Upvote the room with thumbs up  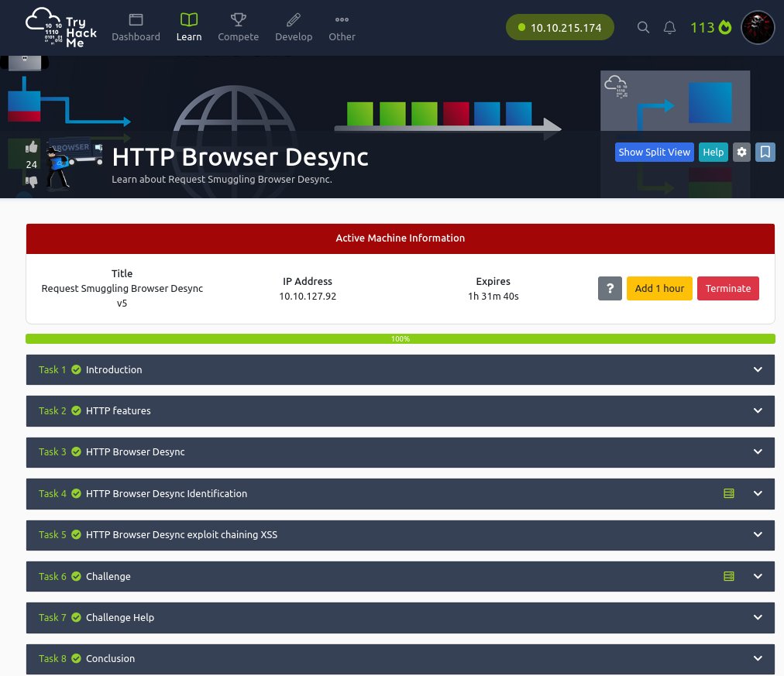pyautogui.click(x=32, y=147)
